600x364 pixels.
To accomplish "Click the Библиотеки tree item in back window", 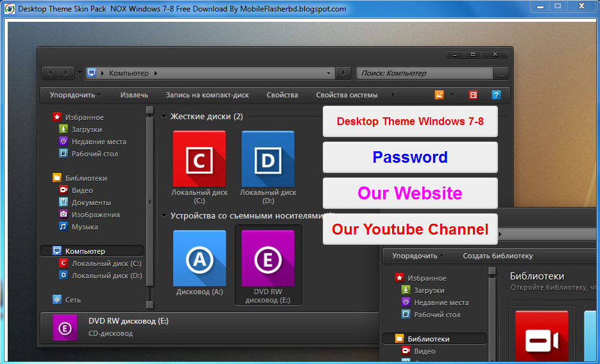I will [x=434, y=339].
